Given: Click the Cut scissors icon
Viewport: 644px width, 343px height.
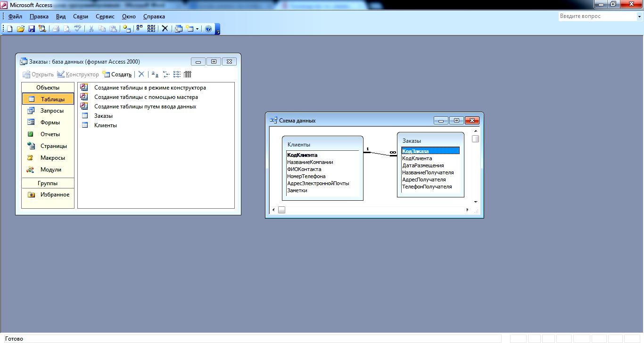Looking at the screenshot, I should tap(91, 29).
